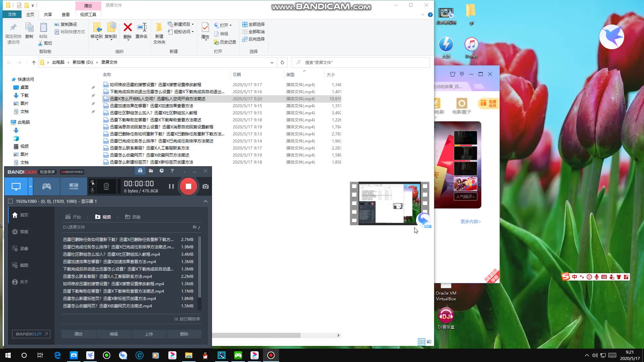The width and height of the screenshot is (644, 362).
Task: Open the QQ penguin taskbar icon
Action: click(205, 355)
